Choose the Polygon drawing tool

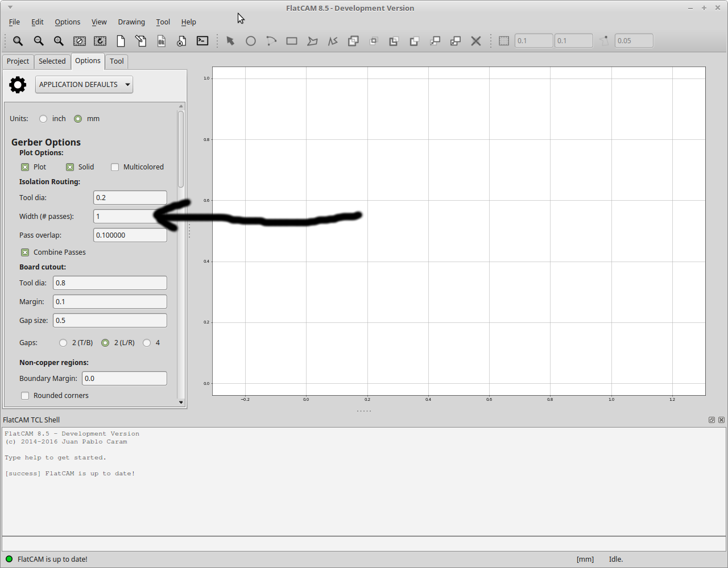(312, 41)
